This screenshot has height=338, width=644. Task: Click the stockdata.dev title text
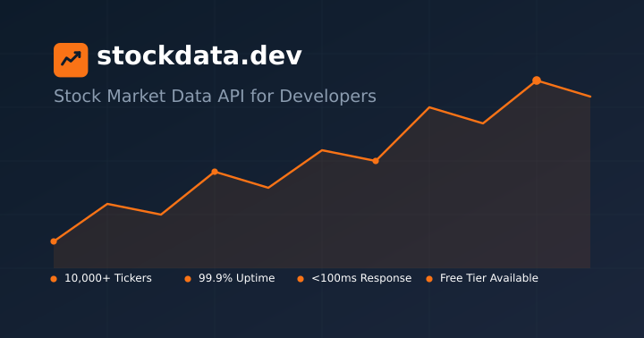click(x=199, y=55)
